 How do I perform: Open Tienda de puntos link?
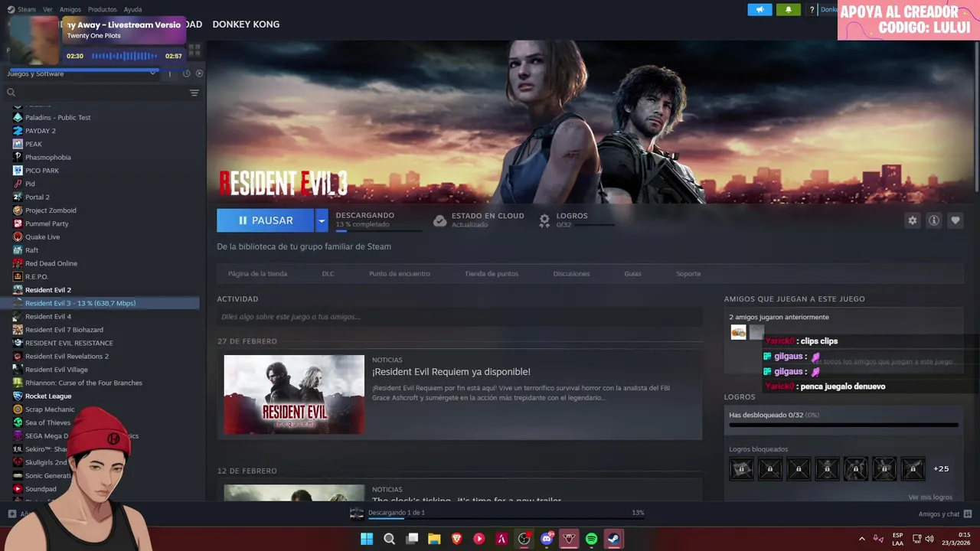[x=492, y=273]
